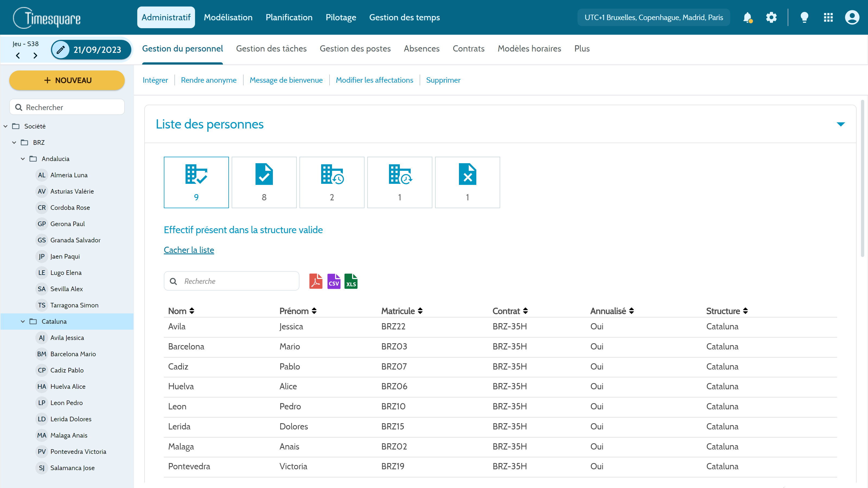Switch to Gestion des tâches tab

(x=271, y=49)
